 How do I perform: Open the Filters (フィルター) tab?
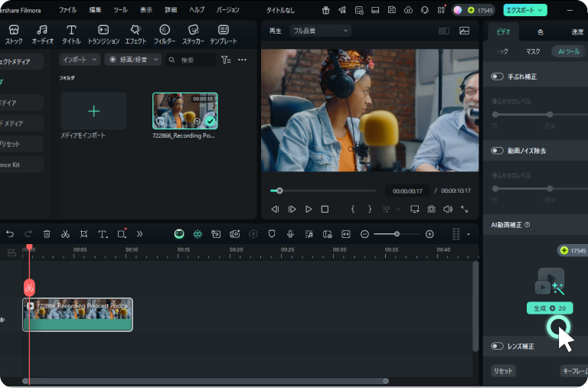point(165,34)
